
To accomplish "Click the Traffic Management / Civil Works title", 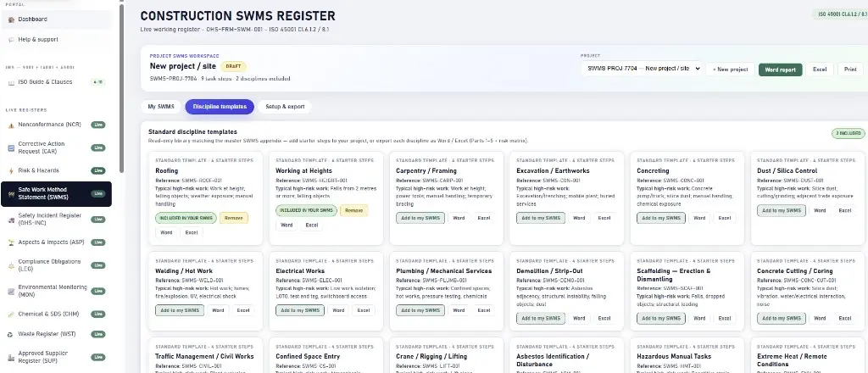I will [x=204, y=356].
